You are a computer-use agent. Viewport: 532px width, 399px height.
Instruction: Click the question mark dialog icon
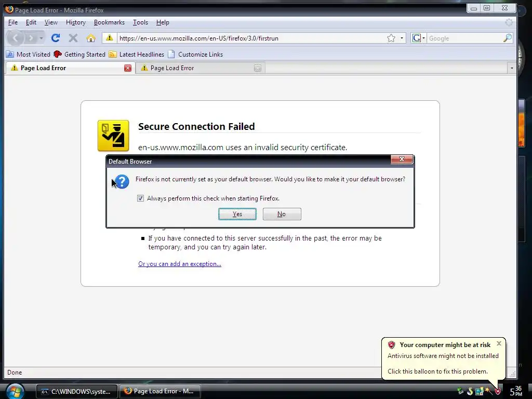coord(122,181)
